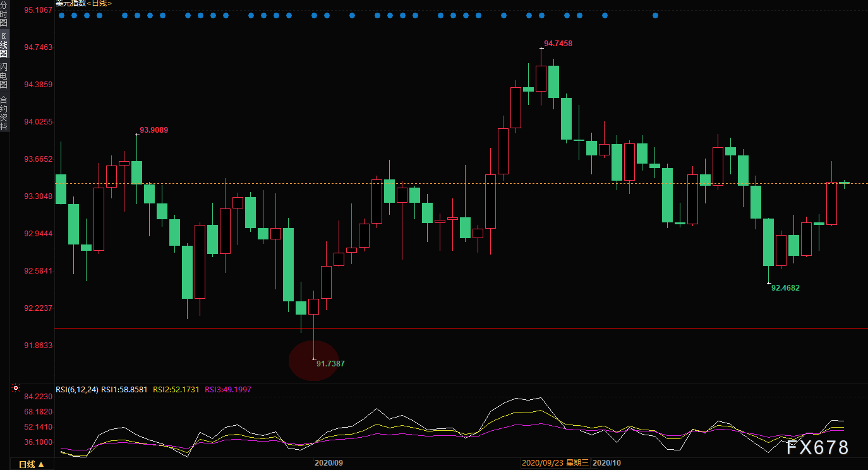Click the 92.2237 price axis label

pyautogui.click(x=38, y=308)
